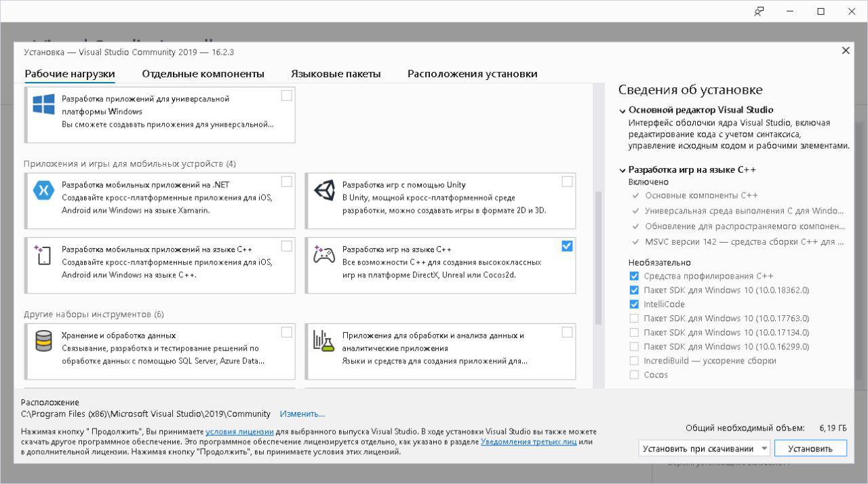Click the C++ mobile development phone icon
This screenshot has width=868, height=484.
tap(43, 255)
